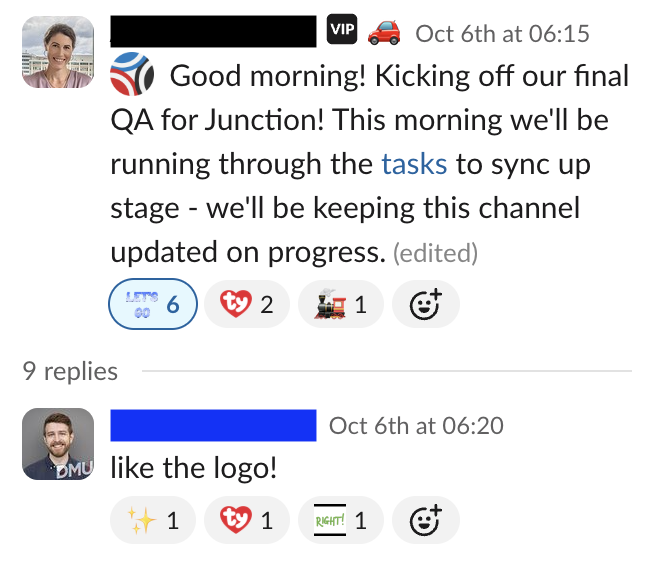Open the 'Oct 6th at 06:15' timestamp
Image resolution: width=654 pixels, height=572 pixels.
[502, 34]
